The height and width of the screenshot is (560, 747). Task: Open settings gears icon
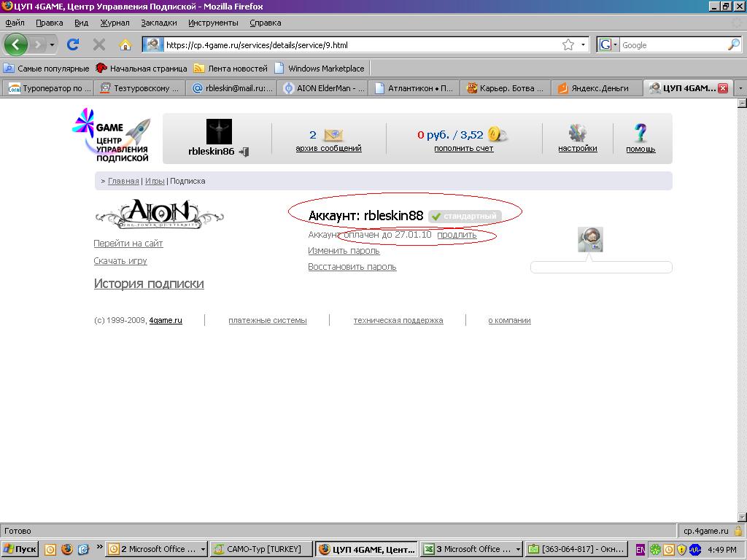point(578,133)
